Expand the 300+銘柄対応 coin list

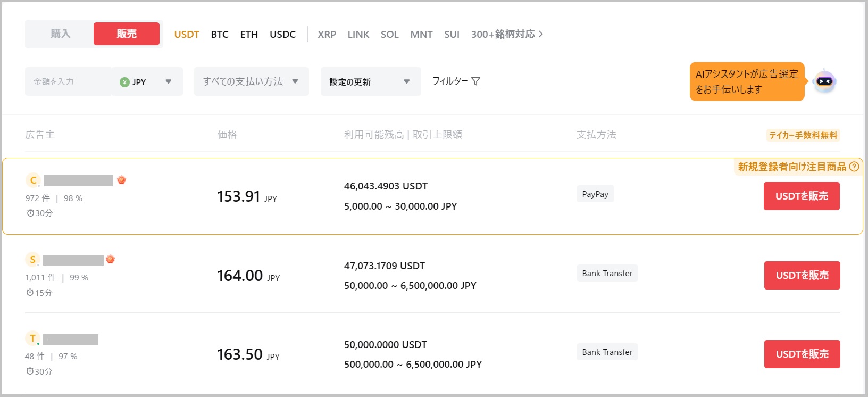pyautogui.click(x=506, y=34)
